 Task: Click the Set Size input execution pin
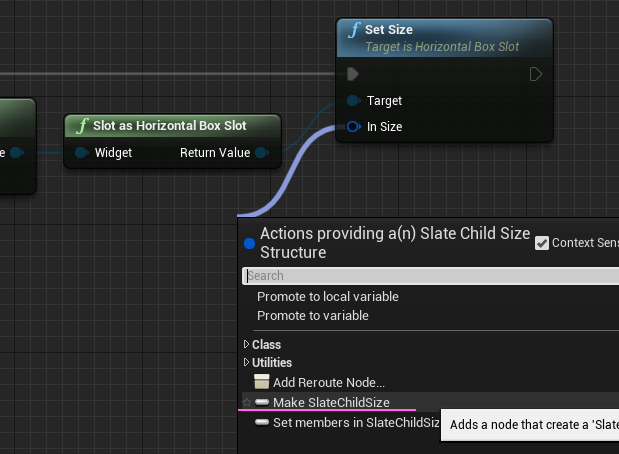point(352,74)
